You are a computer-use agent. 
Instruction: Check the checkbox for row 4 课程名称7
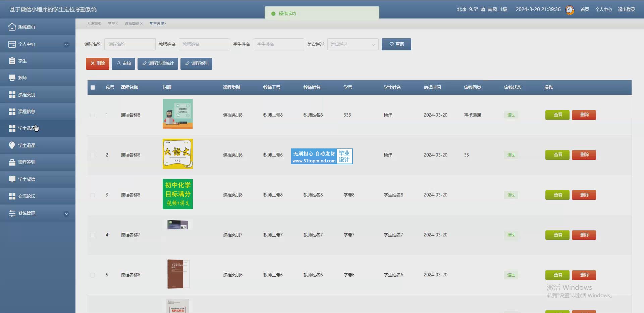point(93,235)
